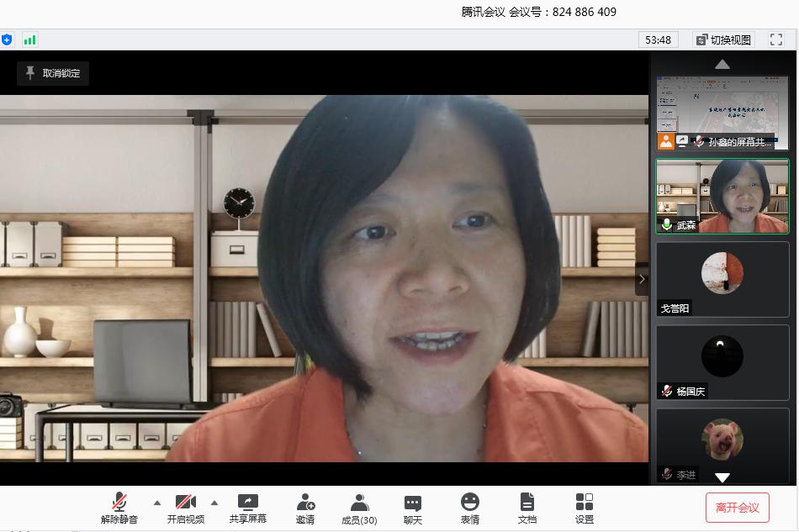This screenshot has width=799, height=532.
Task: Start sharing with 共享屏幕 button
Action: [x=248, y=508]
